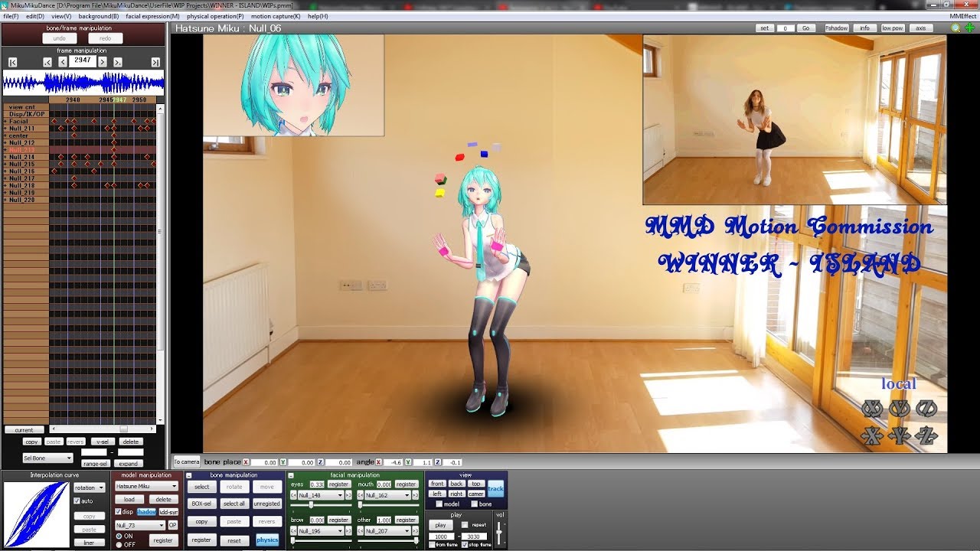This screenshot has height=551, width=980.
Task: Toggle the auto interpolation checkbox
Action: pos(77,501)
